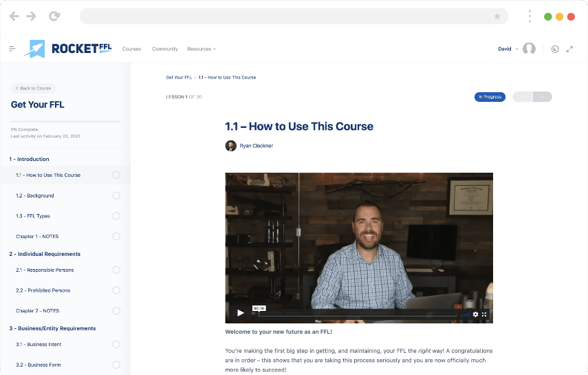Collapse the 2 - Individual Requirements section
This screenshot has height=375, width=588.
[x=45, y=254]
